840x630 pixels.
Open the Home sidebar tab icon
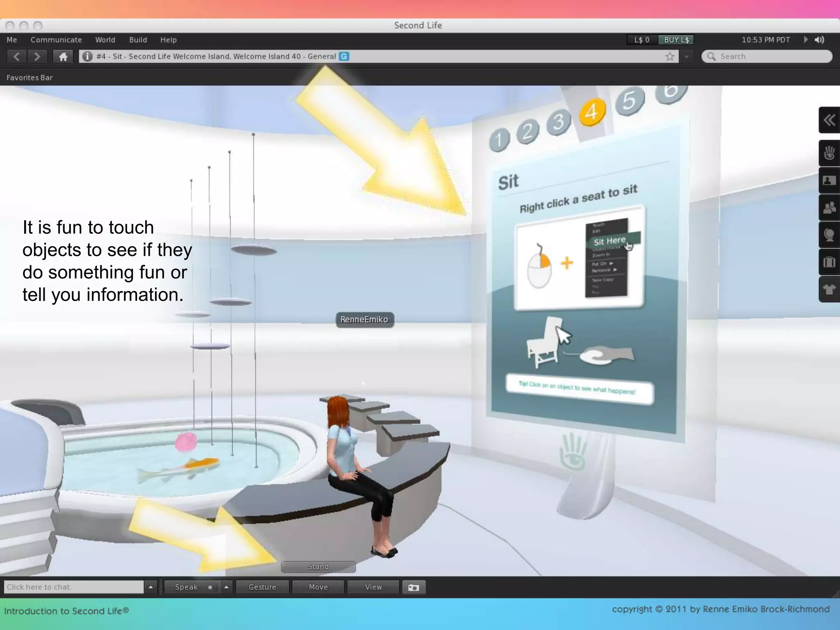(829, 153)
